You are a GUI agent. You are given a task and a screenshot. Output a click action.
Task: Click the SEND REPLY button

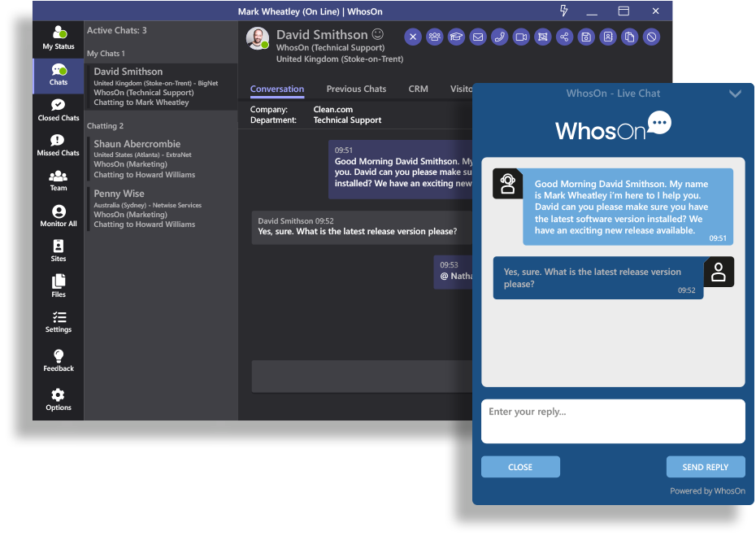tap(706, 467)
